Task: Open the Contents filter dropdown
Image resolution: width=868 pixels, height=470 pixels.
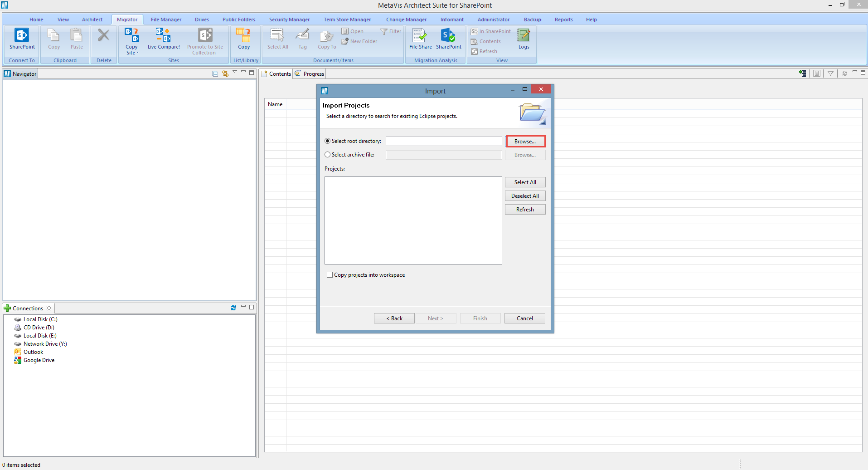Action: (830, 73)
